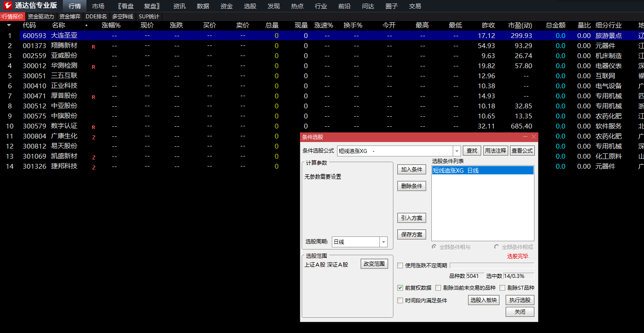Open the 资讯 menu

179,6
